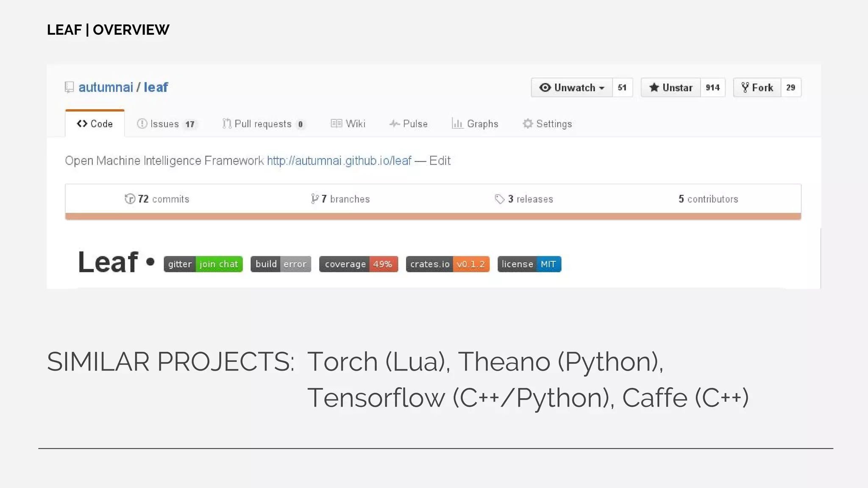Image resolution: width=868 pixels, height=488 pixels.
Task: View the 72 commits history
Action: click(157, 199)
